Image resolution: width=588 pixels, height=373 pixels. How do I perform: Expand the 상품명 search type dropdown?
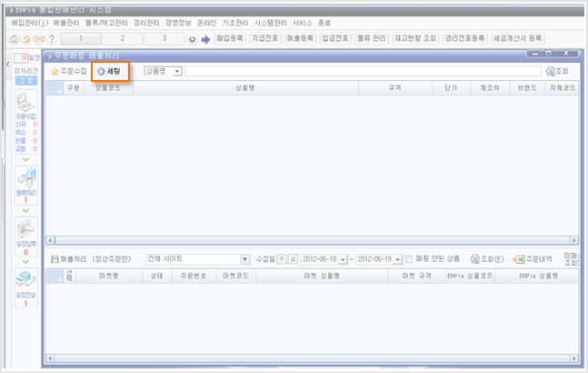click(x=176, y=71)
